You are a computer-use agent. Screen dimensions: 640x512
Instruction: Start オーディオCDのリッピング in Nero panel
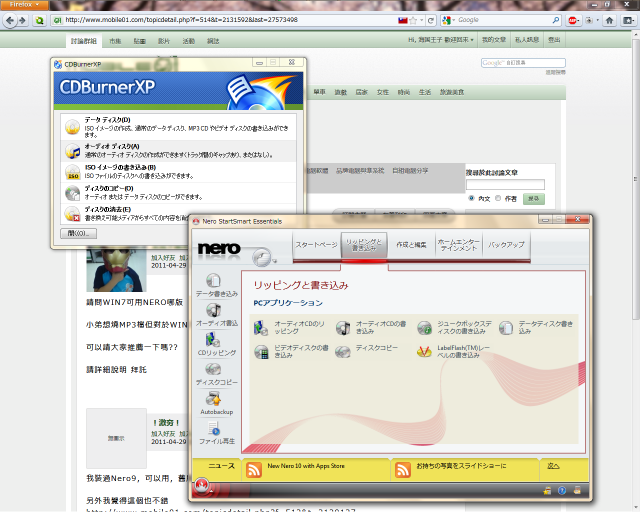click(289, 327)
